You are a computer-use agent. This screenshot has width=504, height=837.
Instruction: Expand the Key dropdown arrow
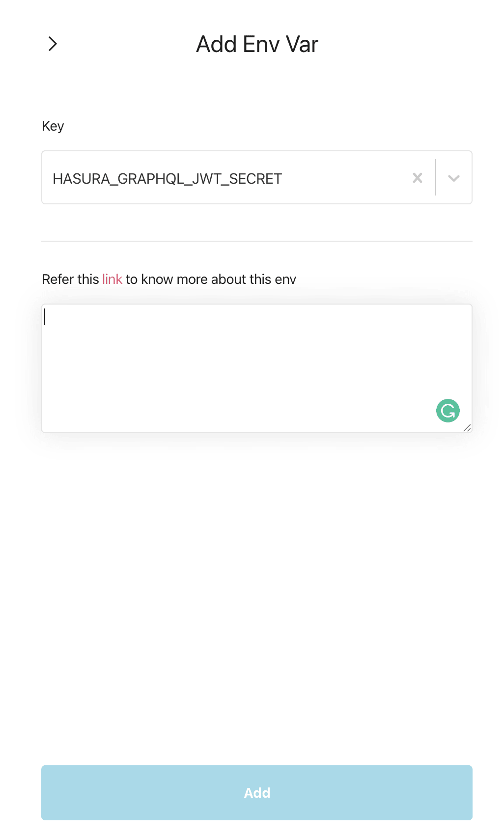pyautogui.click(x=454, y=178)
